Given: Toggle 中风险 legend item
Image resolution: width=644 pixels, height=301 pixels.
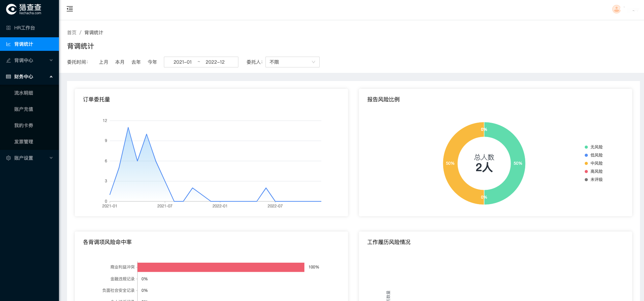Looking at the screenshot, I should click(x=594, y=163).
